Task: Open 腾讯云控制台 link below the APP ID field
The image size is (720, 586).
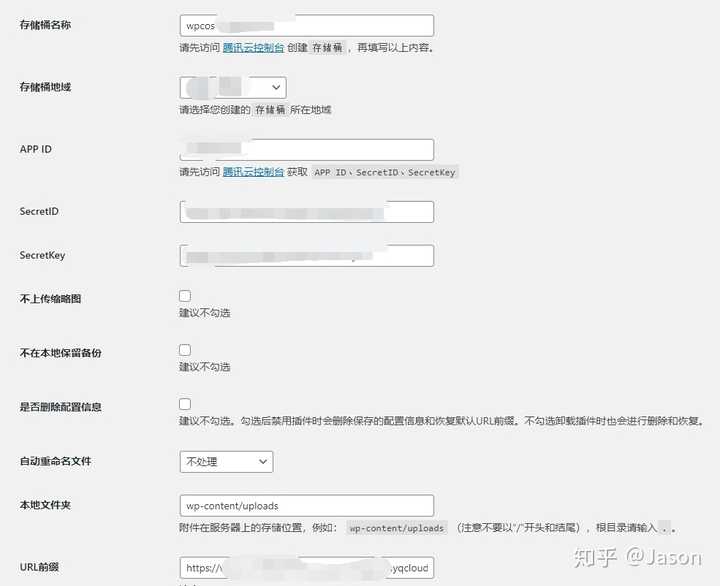Action: (x=246, y=172)
